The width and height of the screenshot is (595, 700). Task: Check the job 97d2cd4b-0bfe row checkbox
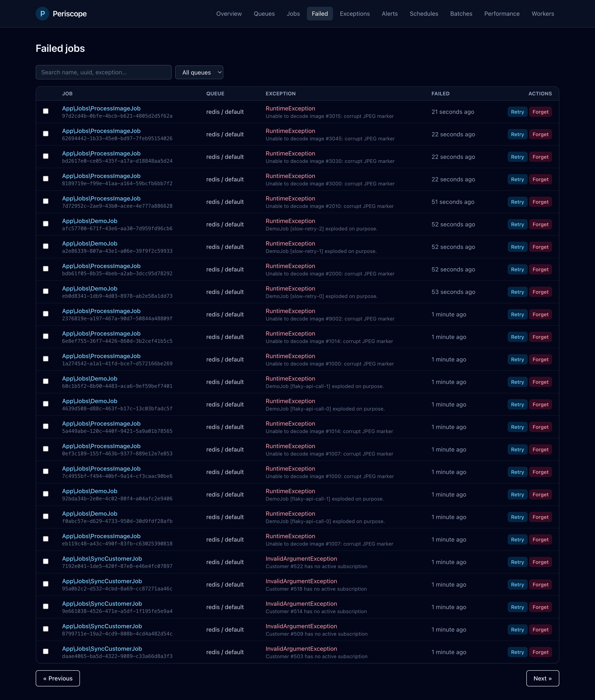45,111
